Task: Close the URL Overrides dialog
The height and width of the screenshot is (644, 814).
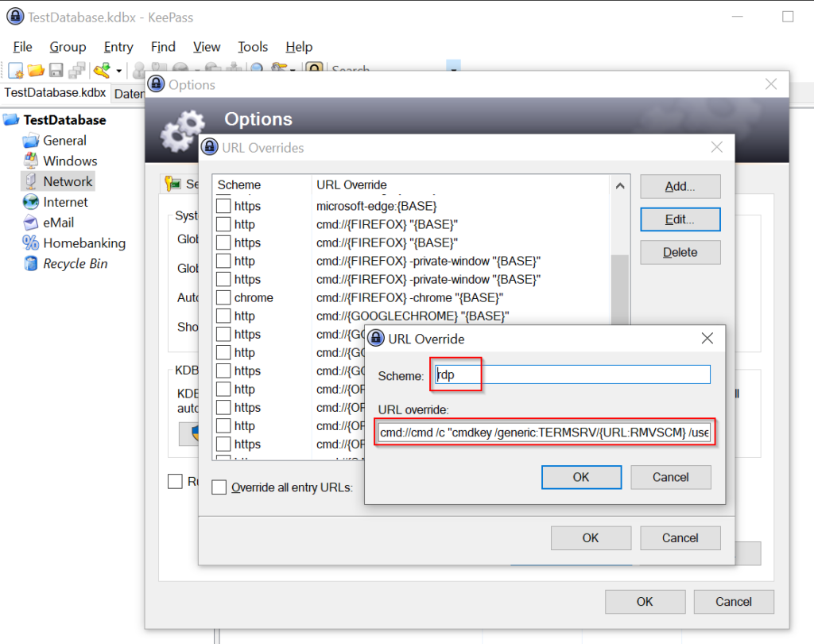Action: [x=717, y=148]
